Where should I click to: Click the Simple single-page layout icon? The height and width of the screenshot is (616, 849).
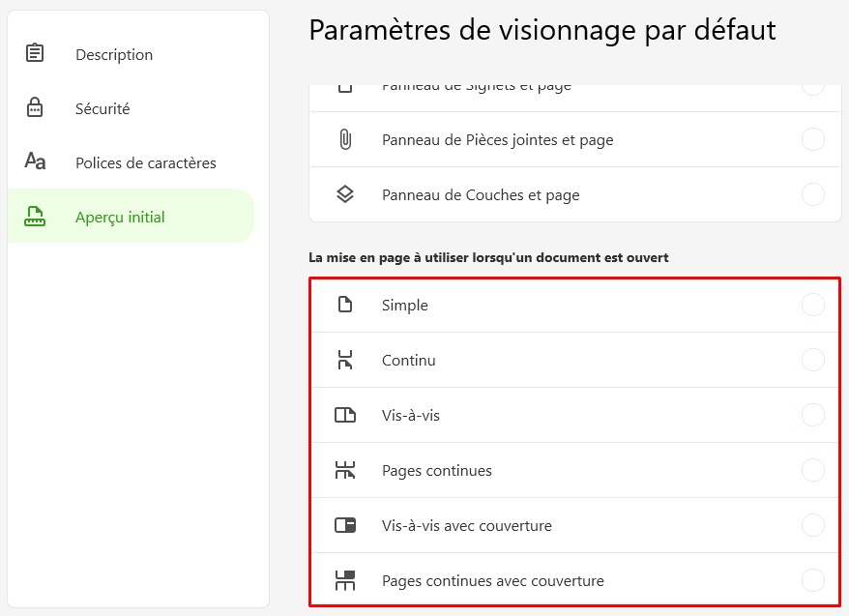345,305
